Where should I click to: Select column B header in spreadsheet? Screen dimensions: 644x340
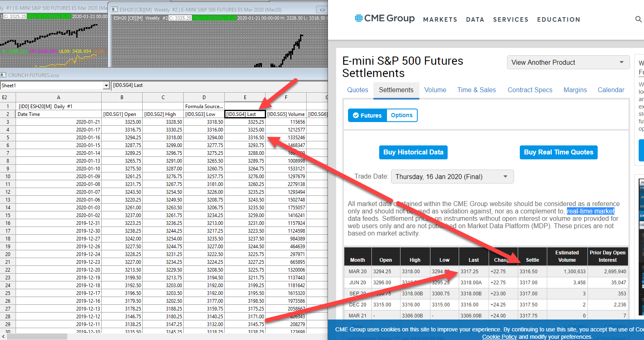point(122,97)
